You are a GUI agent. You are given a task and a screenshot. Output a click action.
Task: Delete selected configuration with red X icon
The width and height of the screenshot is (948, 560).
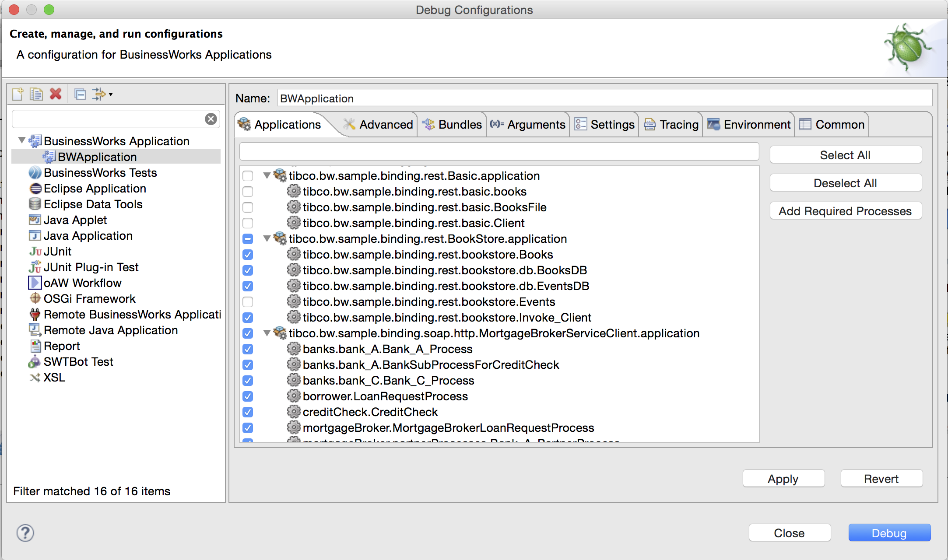pos(56,94)
